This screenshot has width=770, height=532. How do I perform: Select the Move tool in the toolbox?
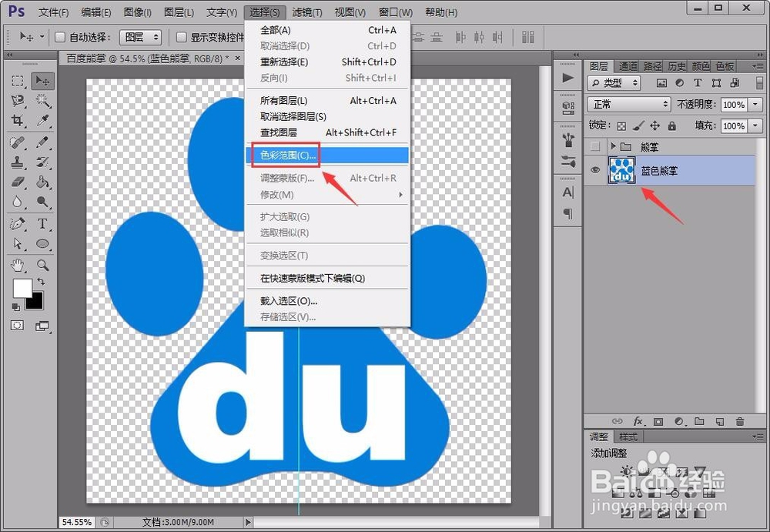coord(42,81)
